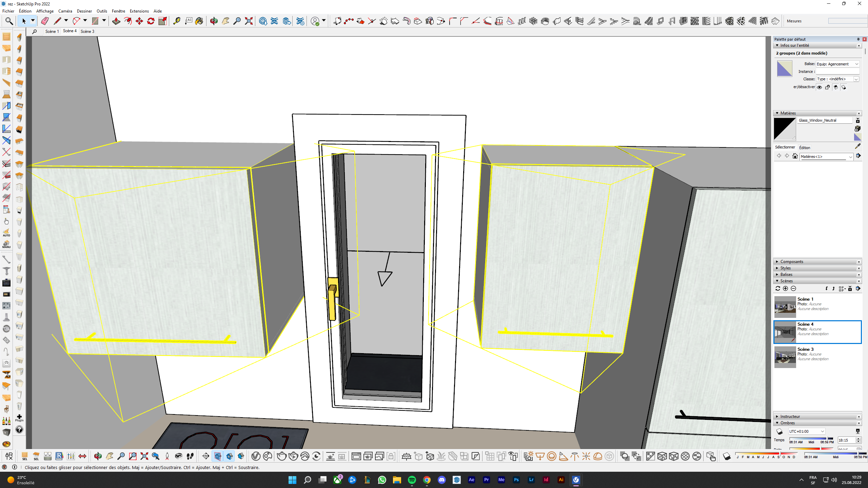868x488 pixels.
Task: Switch to Édition tab in Matières
Action: [805, 147]
